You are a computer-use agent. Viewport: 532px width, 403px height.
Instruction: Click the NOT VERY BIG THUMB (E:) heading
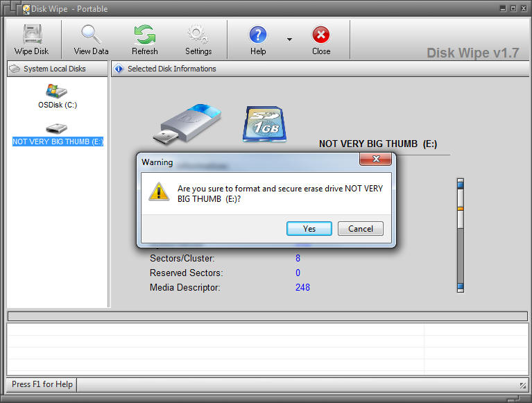click(378, 144)
